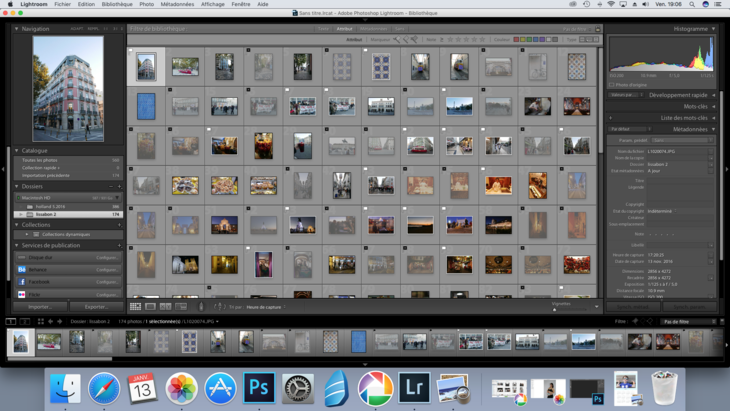Open the Pas de filtre filmstrip dropdown
730x411 pixels.
pos(689,322)
